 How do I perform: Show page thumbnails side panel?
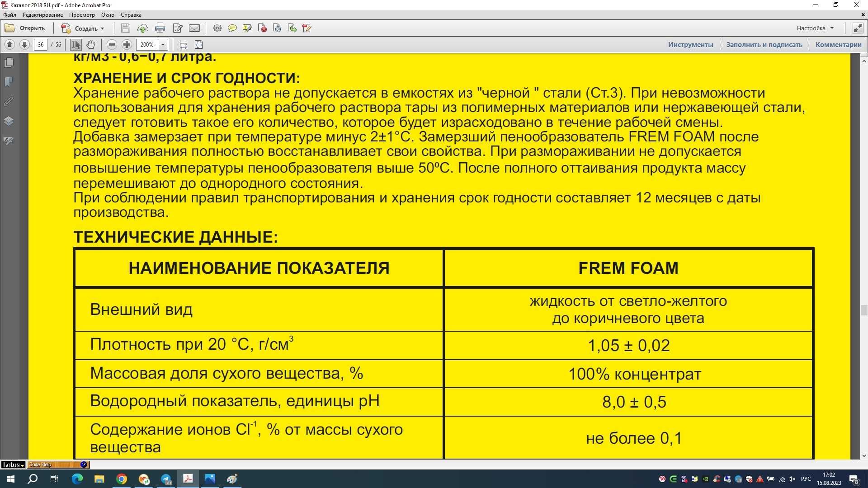tap(9, 62)
